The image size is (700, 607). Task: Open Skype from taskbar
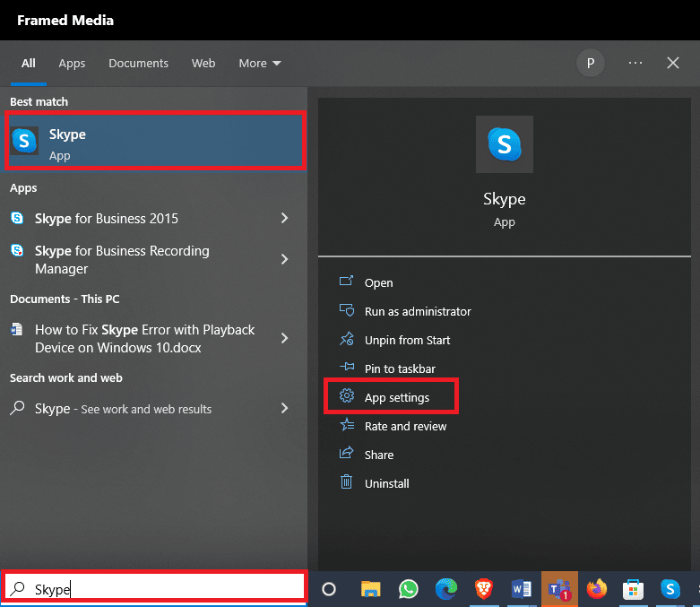(670, 589)
